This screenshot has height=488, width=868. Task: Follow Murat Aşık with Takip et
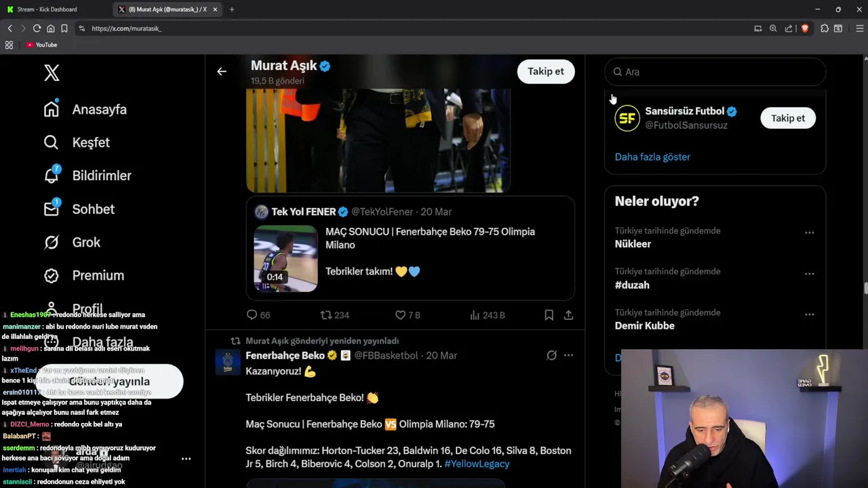546,71
